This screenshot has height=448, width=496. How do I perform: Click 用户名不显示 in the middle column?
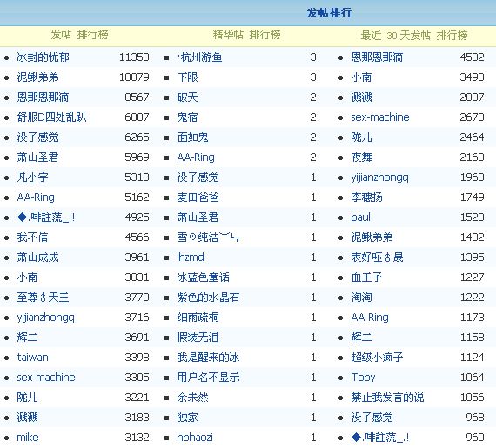[209, 378]
